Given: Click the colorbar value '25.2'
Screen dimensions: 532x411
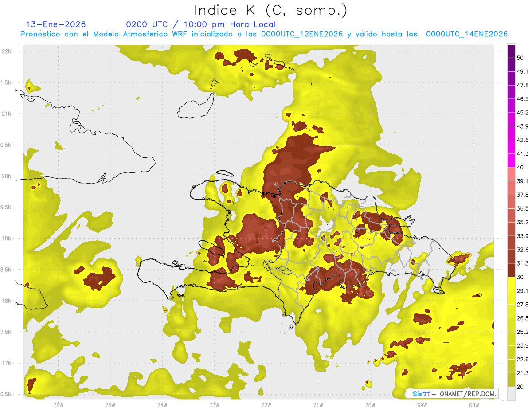Looking at the screenshot, I should 523,332.
